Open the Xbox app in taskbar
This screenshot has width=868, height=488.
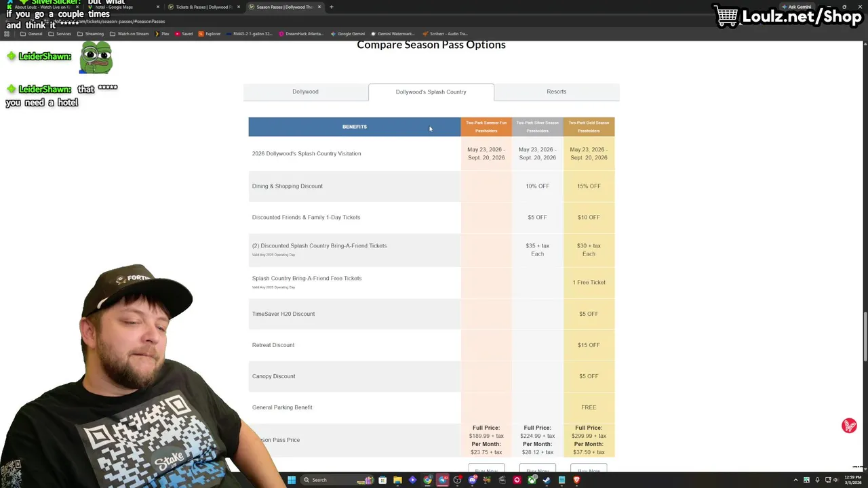coord(532,480)
